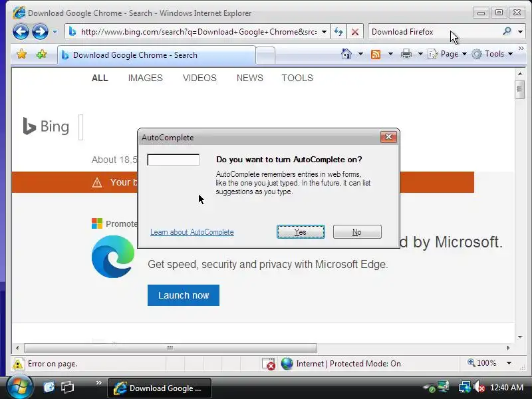Click the Bing logo
This screenshot has height=399, width=532.
pyautogui.click(x=46, y=126)
